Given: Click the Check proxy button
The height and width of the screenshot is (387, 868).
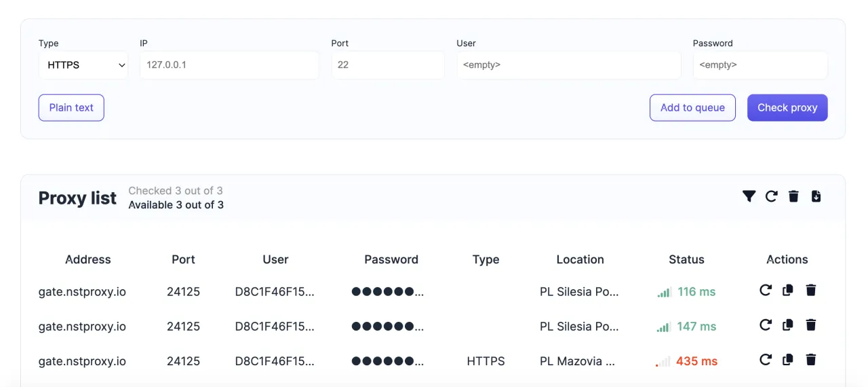Looking at the screenshot, I should pyautogui.click(x=787, y=107).
